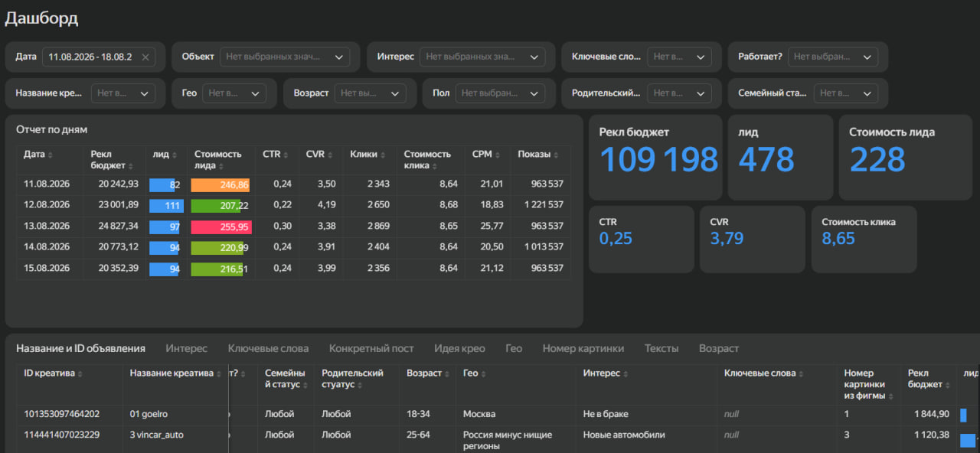Sort creatives table by Гео sort icon

tap(485, 373)
